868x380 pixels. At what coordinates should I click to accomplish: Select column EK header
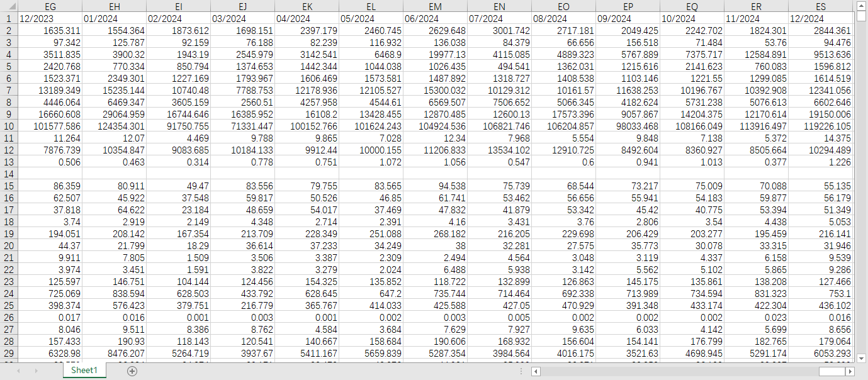pos(307,6)
